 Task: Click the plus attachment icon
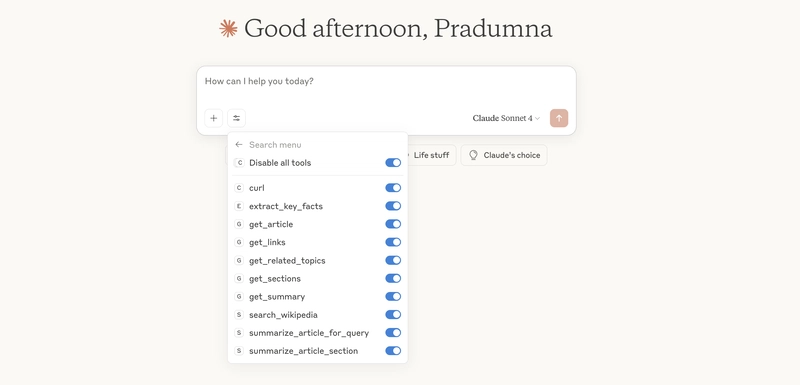[x=213, y=118]
